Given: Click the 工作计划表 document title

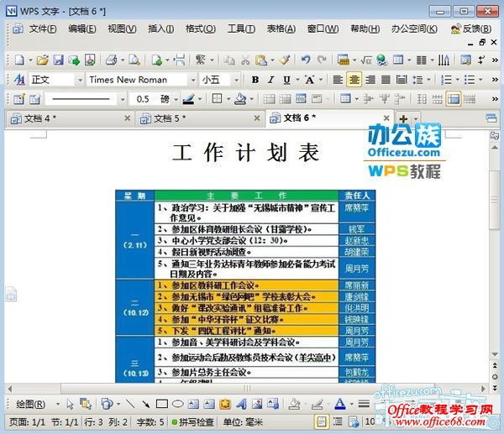Looking at the screenshot, I should pos(246,153).
